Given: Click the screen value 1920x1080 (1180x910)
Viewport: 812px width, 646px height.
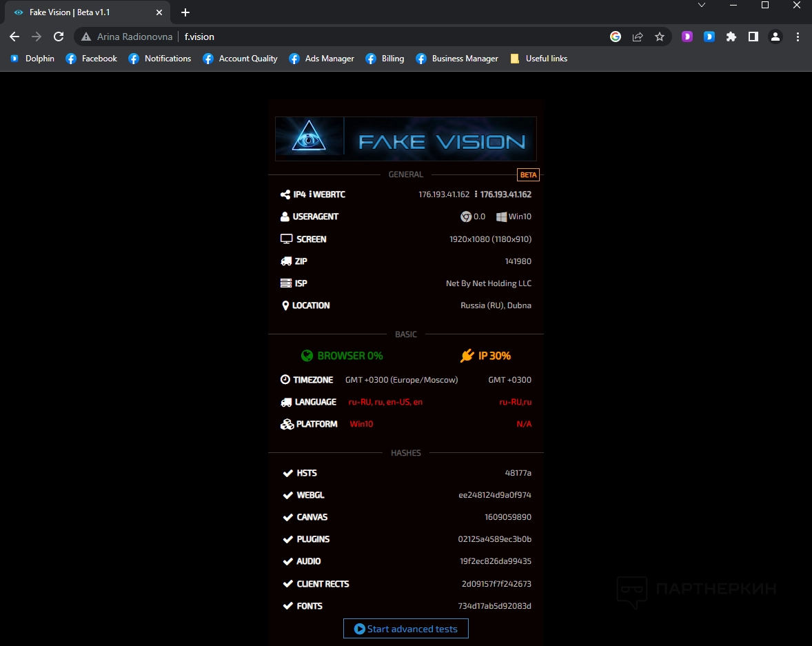Looking at the screenshot, I should click(x=490, y=239).
